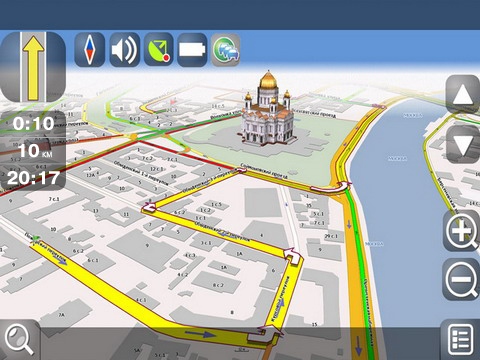Select the 3D cathedral building on map
The image size is (480, 360).
pos(267,110)
